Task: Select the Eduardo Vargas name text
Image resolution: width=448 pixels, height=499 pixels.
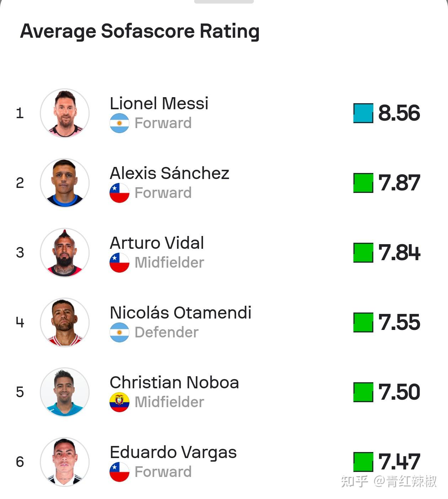Action: coord(173,453)
